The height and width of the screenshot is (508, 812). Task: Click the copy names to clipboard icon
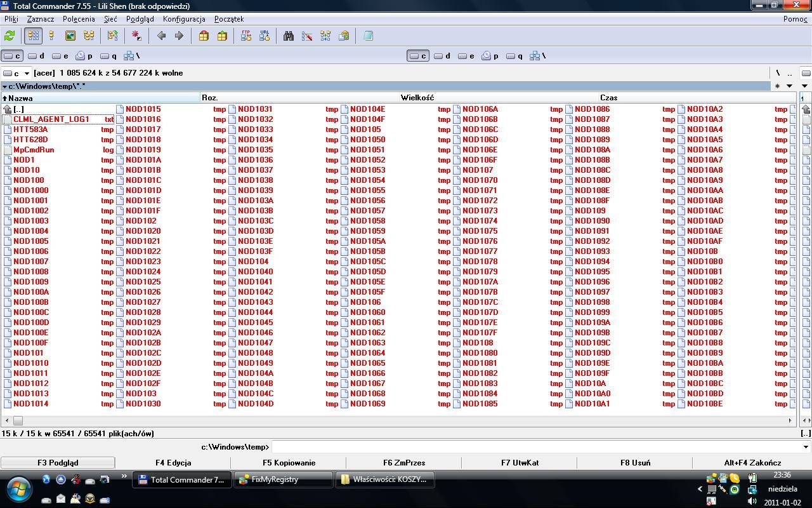[344, 36]
